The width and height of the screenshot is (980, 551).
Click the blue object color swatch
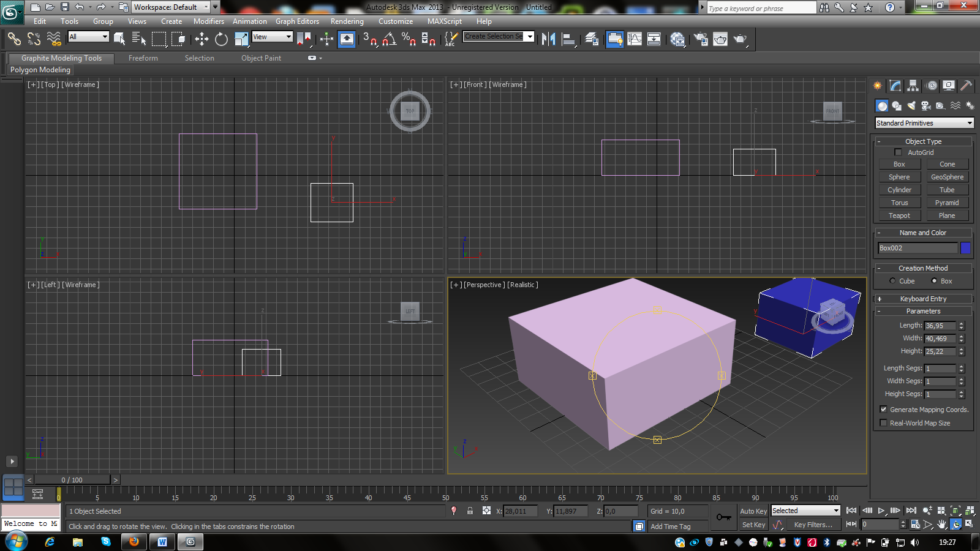(965, 248)
